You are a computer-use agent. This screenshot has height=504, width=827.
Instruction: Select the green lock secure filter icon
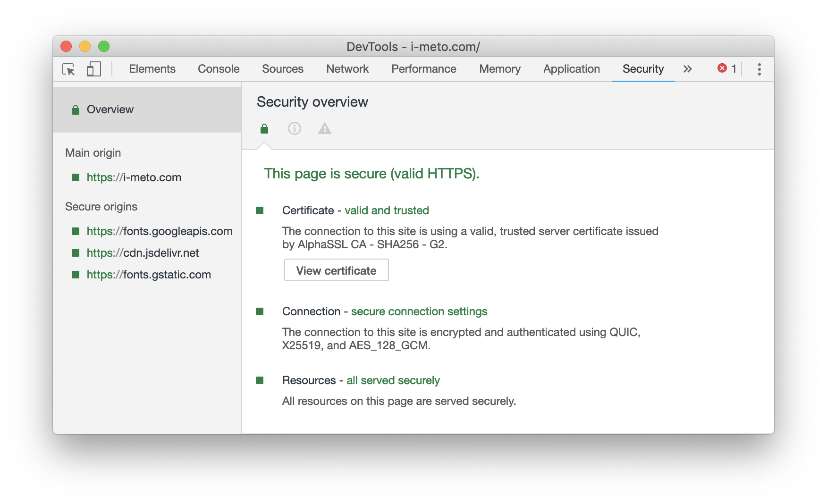[264, 128]
